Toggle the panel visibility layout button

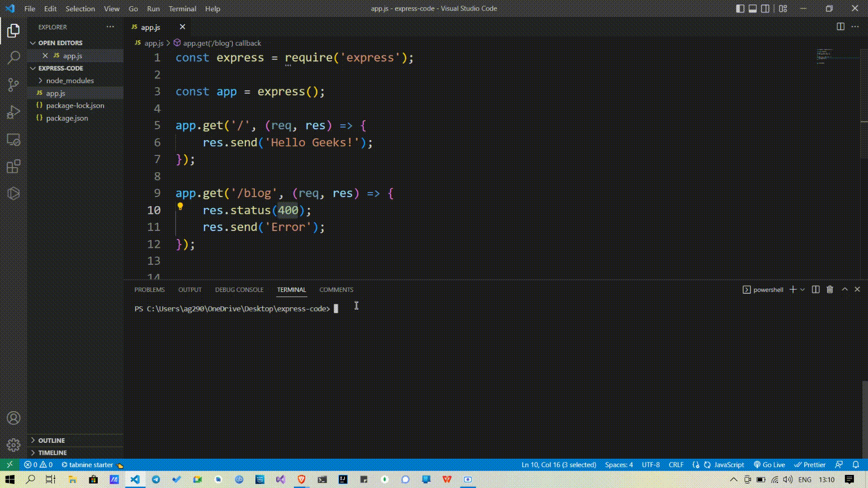753,8
